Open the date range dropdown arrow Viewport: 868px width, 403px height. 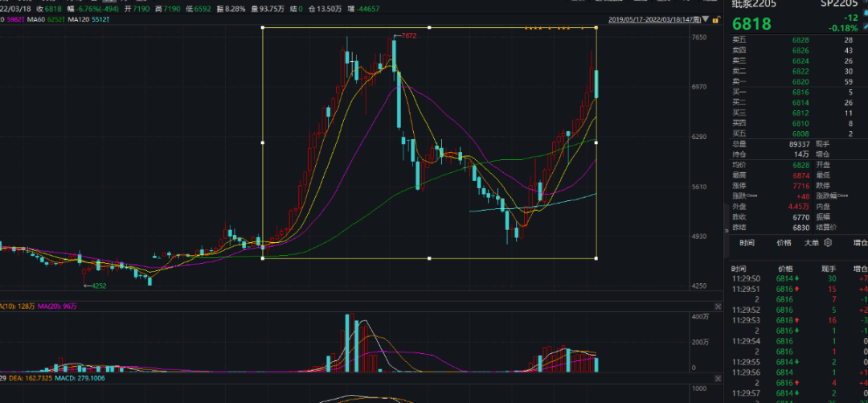[x=706, y=19]
